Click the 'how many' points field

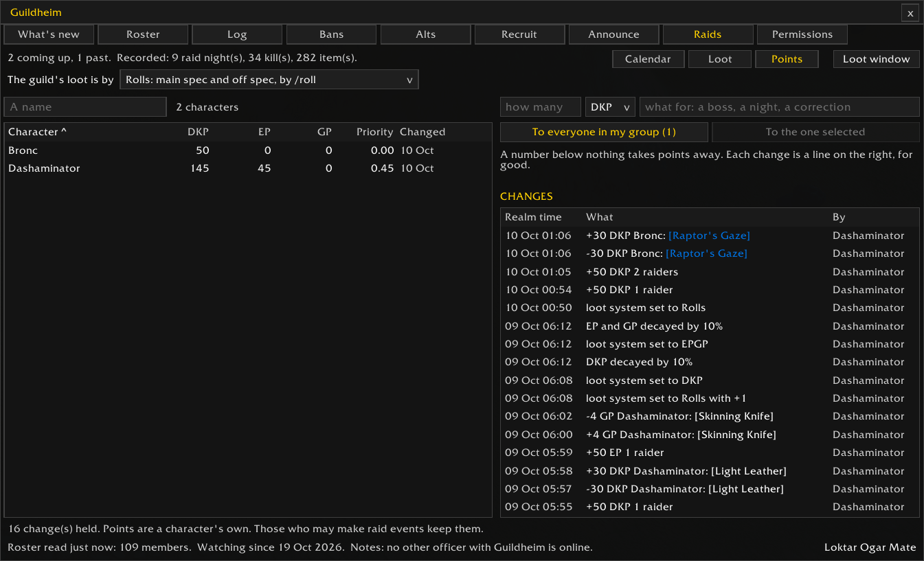point(541,107)
